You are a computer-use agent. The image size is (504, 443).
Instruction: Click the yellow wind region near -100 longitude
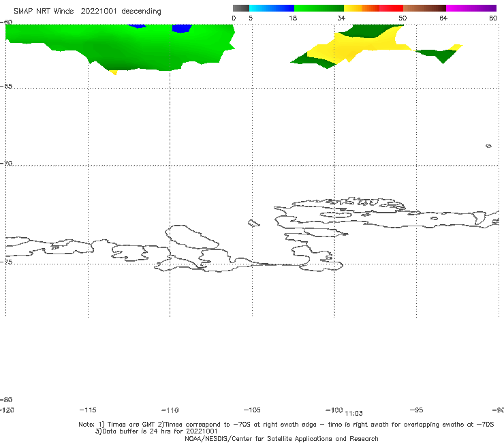tap(360, 46)
